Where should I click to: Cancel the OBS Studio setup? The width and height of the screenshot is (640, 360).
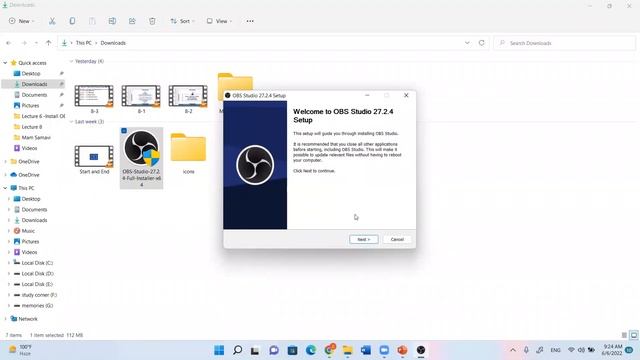(x=397, y=239)
